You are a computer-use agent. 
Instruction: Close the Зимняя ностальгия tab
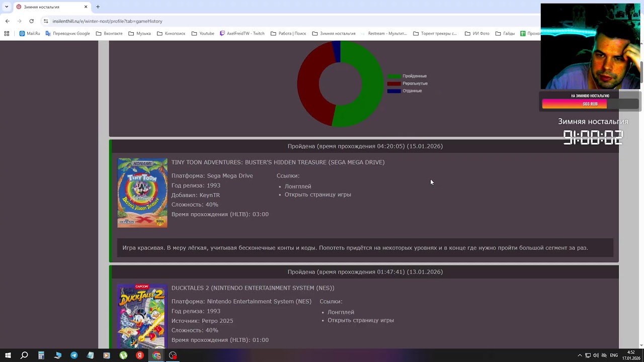click(86, 7)
